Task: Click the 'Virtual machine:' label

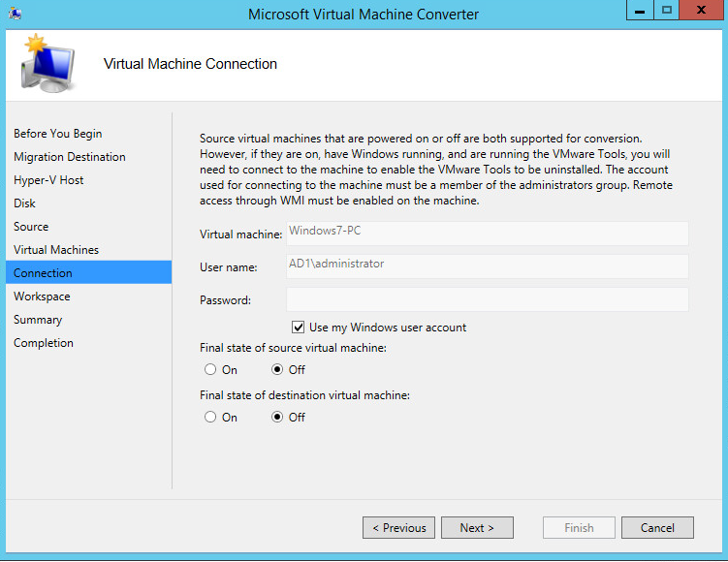Action: [x=241, y=234]
